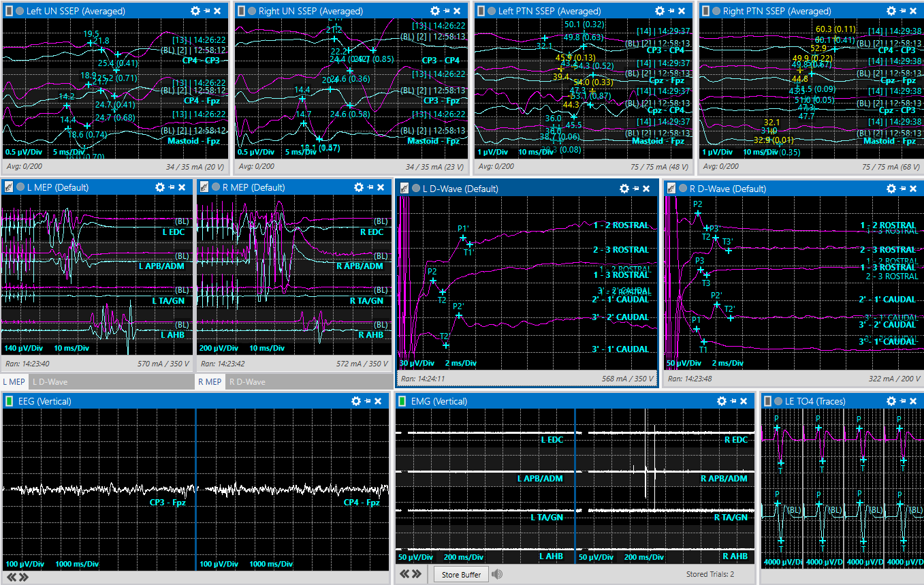Switch to the L D-Wave tab

50,382
